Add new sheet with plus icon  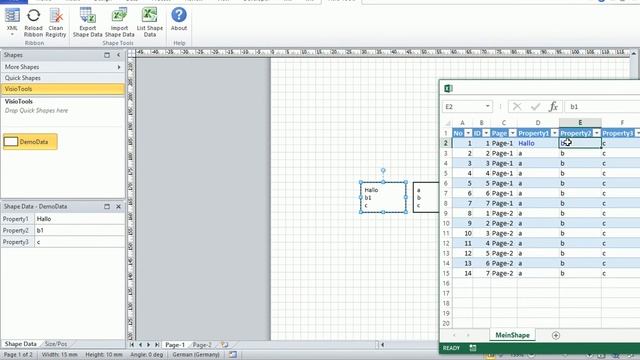pos(556,335)
